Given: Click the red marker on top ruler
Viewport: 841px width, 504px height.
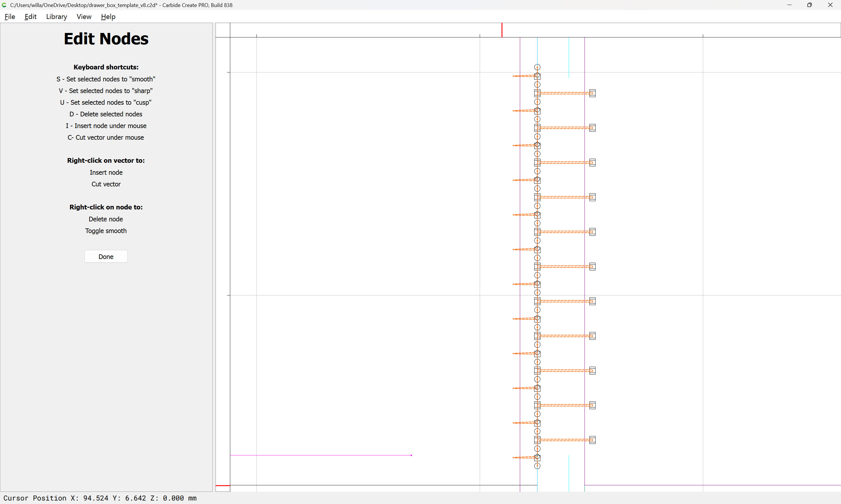Looking at the screenshot, I should [502, 30].
